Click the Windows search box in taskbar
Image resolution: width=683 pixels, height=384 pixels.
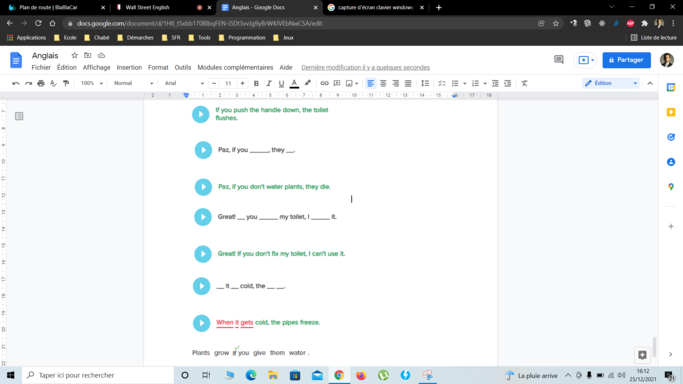pyautogui.click(x=98, y=375)
